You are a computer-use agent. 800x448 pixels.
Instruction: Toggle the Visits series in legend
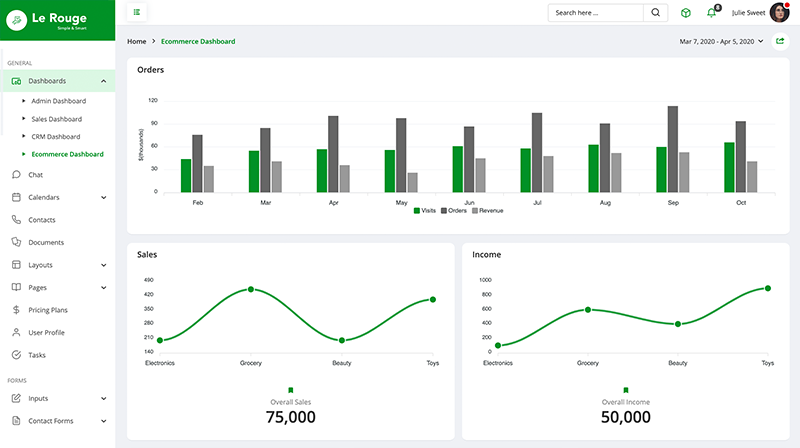click(x=425, y=211)
